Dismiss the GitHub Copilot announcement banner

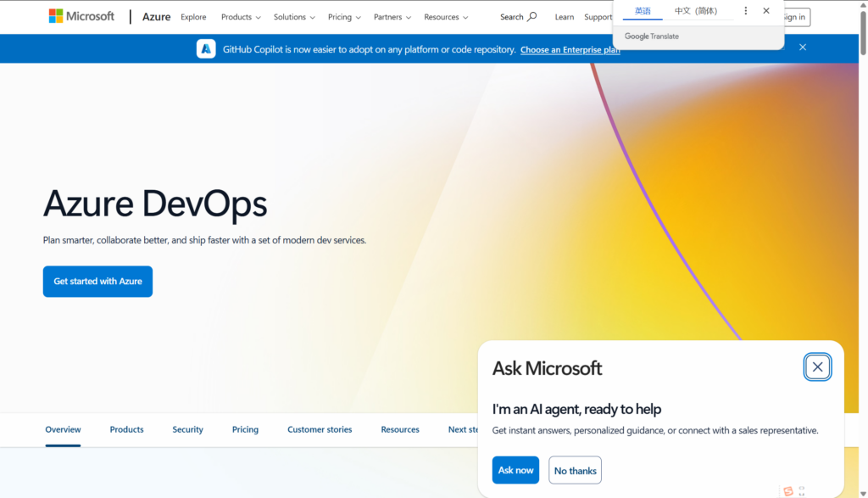pyautogui.click(x=803, y=48)
